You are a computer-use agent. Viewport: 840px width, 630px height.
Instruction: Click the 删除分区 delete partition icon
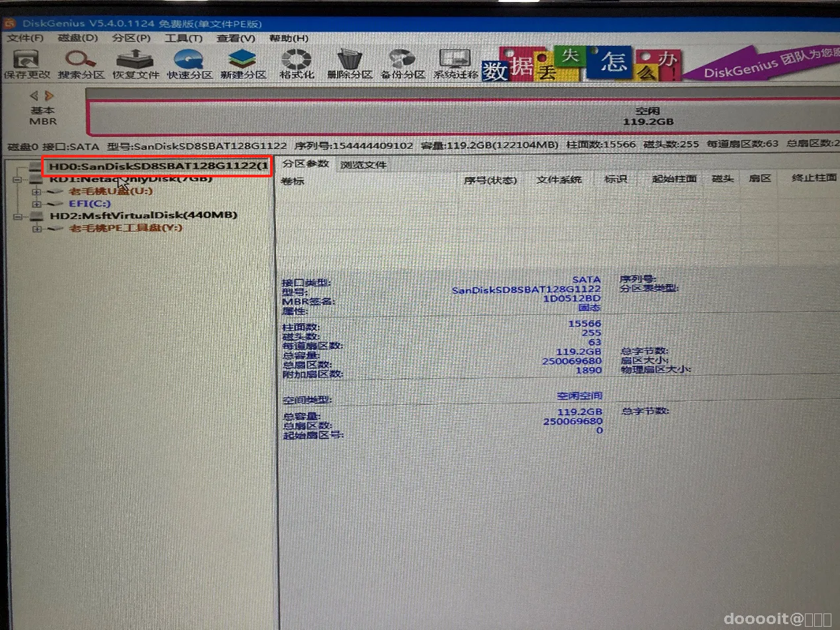(x=350, y=64)
